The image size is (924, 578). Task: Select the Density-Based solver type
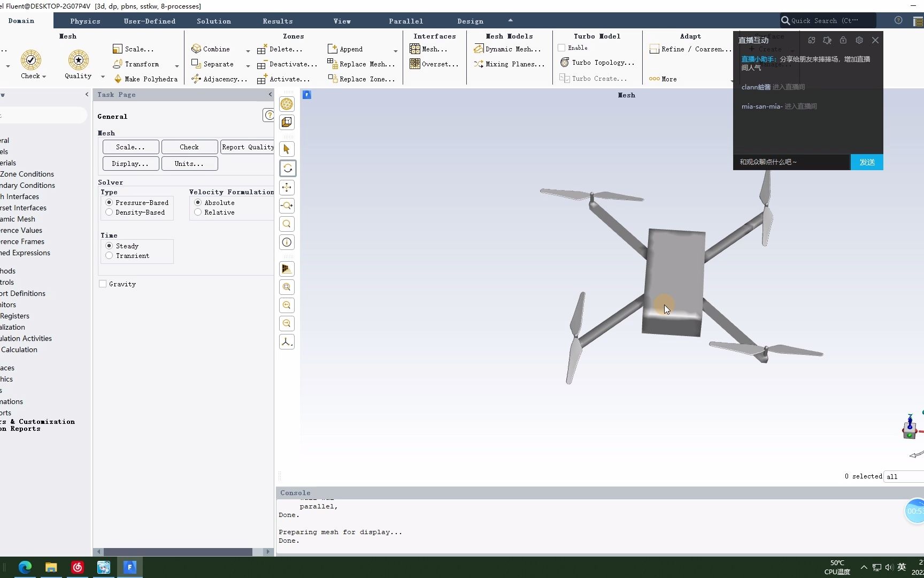tap(110, 212)
